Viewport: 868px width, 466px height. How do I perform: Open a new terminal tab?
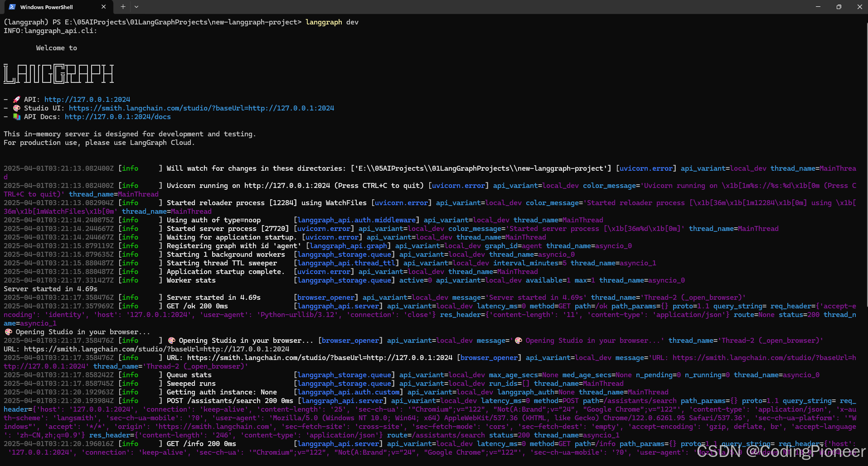point(123,7)
